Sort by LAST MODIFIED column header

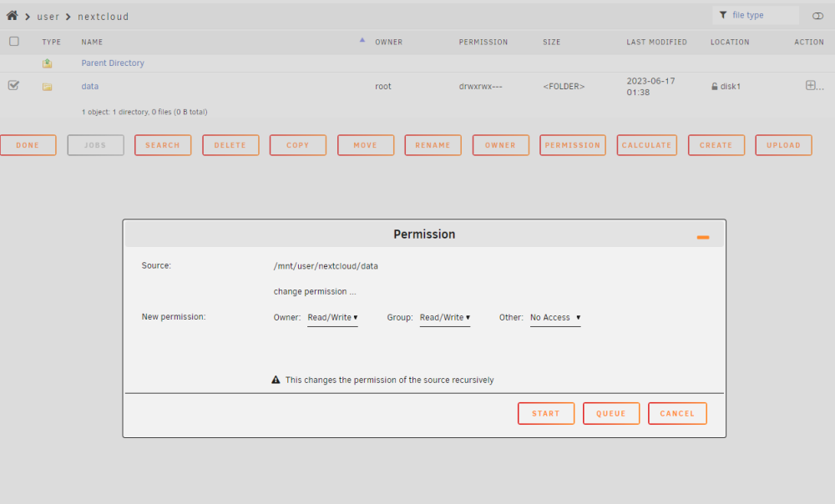coord(656,42)
